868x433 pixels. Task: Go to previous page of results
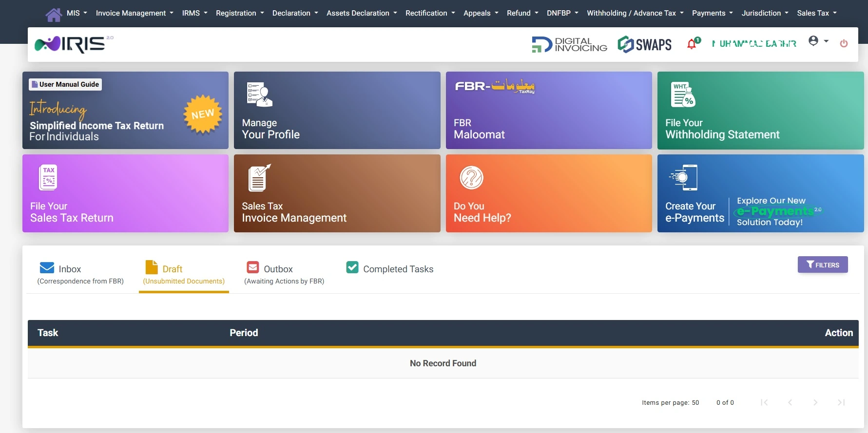coord(790,402)
